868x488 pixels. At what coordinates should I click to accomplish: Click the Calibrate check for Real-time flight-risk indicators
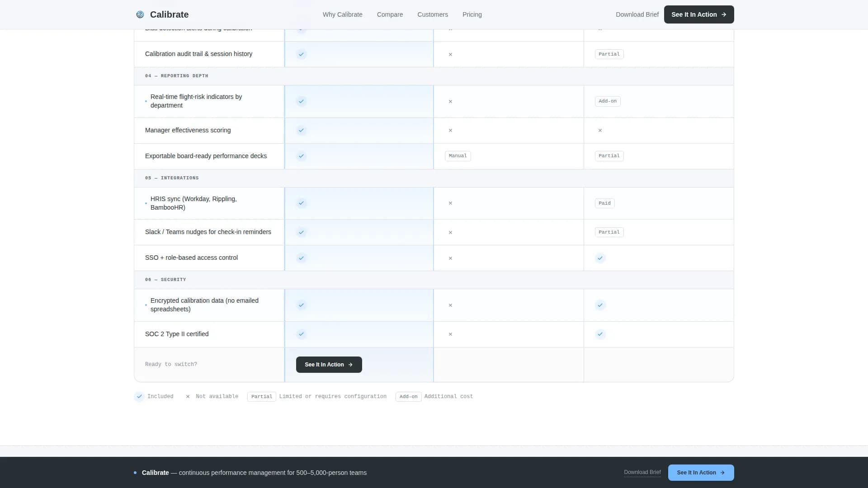(x=301, y=101)
